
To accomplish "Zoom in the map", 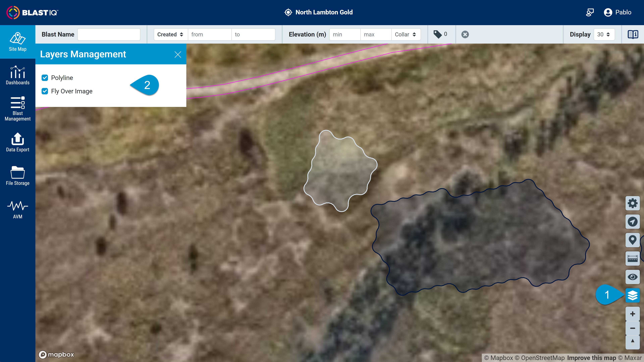I will coord(632,314).
